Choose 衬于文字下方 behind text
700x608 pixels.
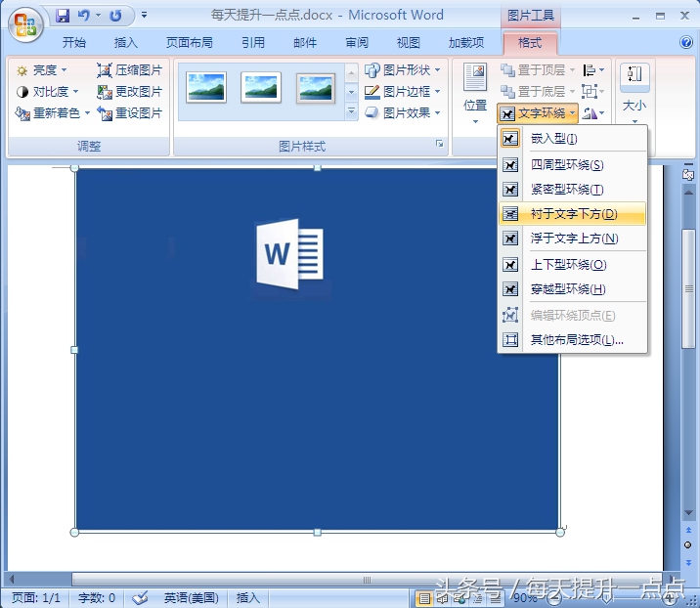(x=572, y=214)
